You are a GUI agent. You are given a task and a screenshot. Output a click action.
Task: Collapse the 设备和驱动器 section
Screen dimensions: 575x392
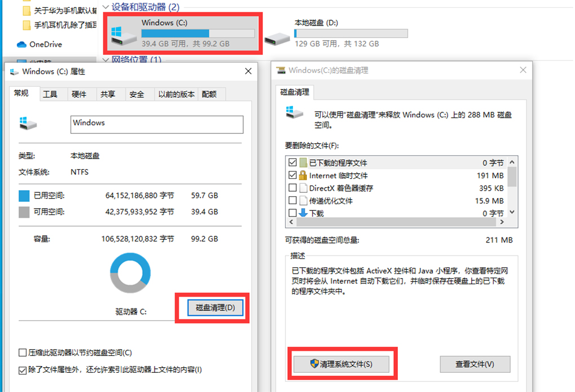(x=106, y=6)
